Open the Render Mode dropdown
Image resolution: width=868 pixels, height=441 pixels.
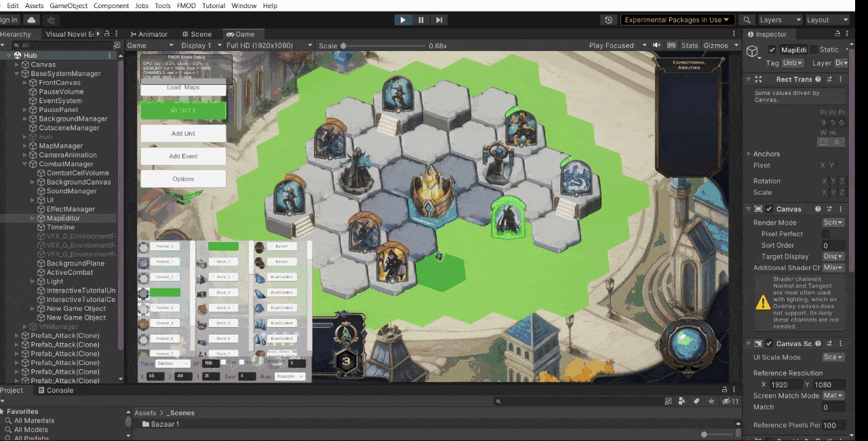pyautogui.click(x=833, y=223)
